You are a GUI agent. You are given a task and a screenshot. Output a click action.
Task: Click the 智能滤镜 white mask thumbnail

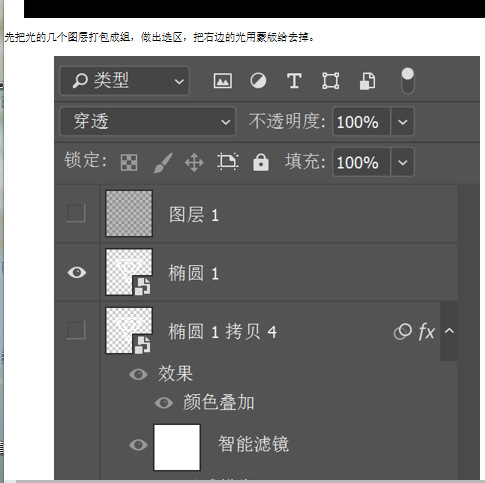click(177, 447)
